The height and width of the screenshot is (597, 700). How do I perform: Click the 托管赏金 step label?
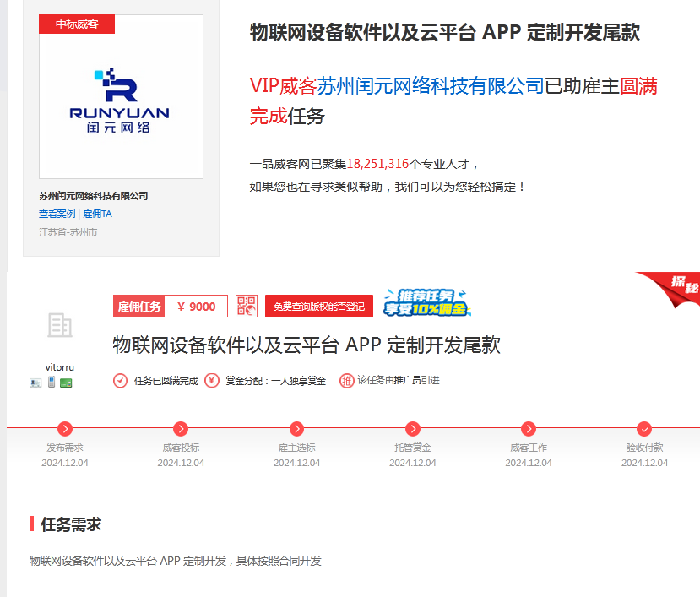click(x=413, y=448)
